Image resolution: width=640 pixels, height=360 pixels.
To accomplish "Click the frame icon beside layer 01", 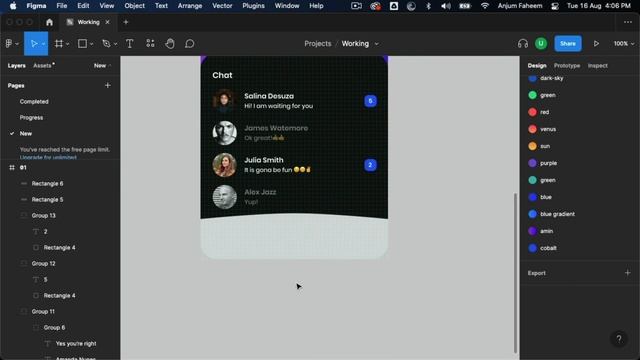I will pos(12,167).
